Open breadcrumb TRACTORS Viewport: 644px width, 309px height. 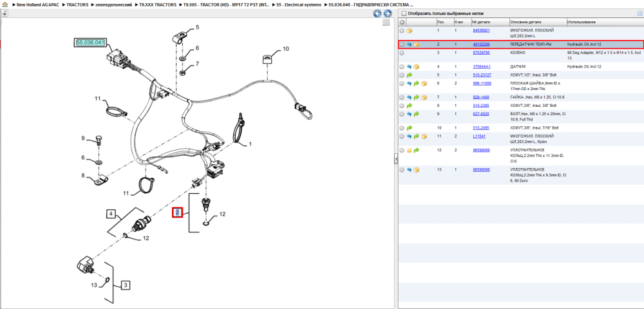click(77, 5)
